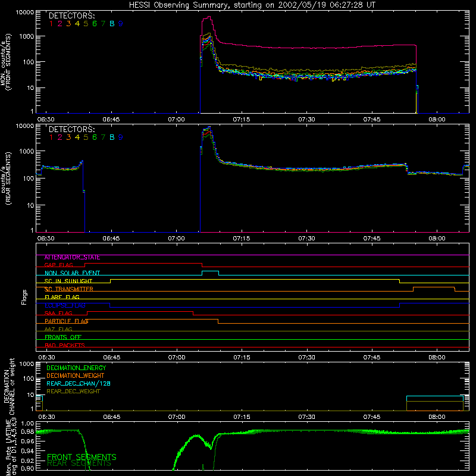
Task: Select red detector 1 in front segments legend
Action: 51,23
